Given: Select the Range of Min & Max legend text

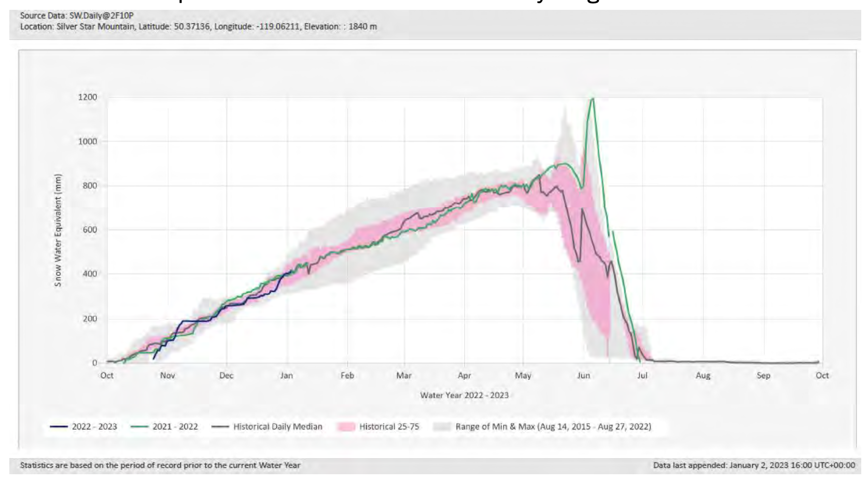Looking at the screenshot, I should (x=553, y=427).
